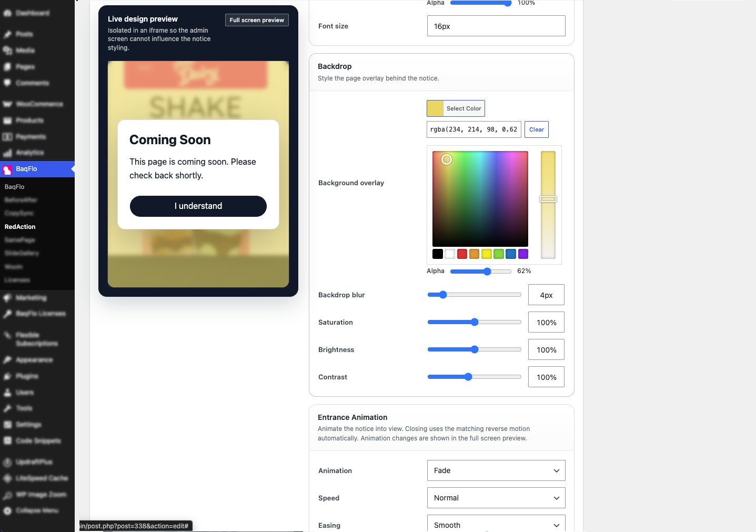This screenshot has height=532, width=756.
Task: Open SamePage in the BaqFlo submenu
Action: (20, 240)
